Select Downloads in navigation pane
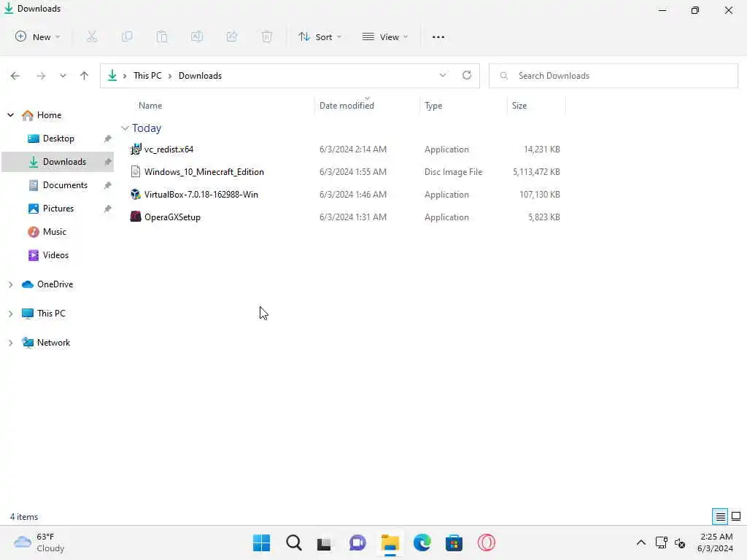 (x=58, y=161)
